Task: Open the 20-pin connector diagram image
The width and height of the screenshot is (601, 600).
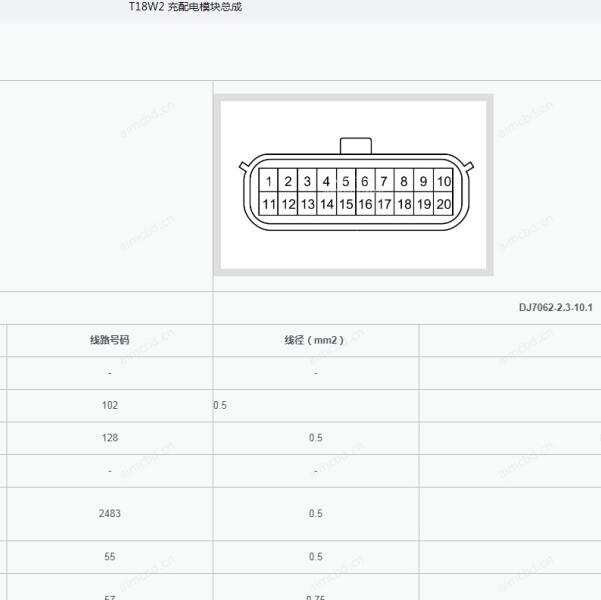Action: [353, 185]
